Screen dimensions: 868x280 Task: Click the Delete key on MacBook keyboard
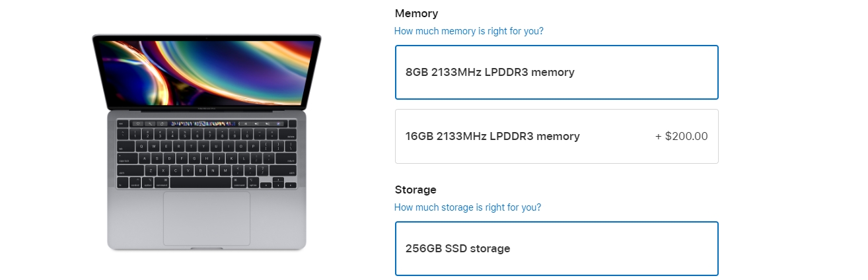(289, 134)
